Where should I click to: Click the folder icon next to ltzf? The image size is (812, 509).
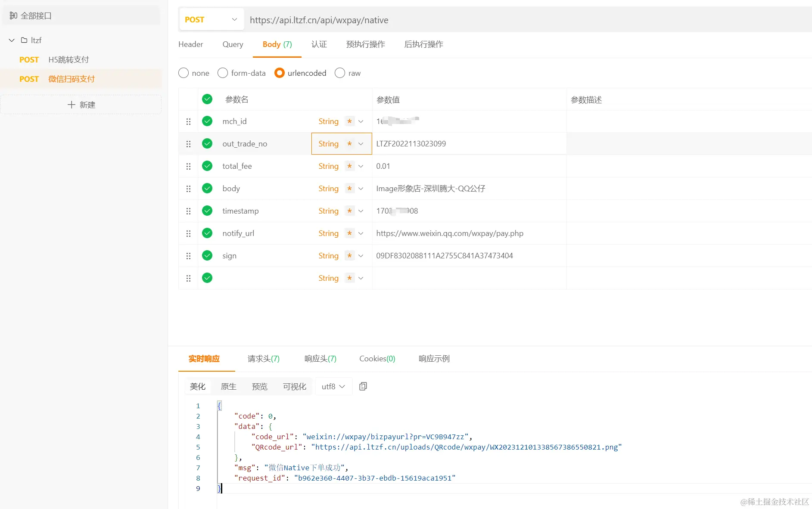24,40
